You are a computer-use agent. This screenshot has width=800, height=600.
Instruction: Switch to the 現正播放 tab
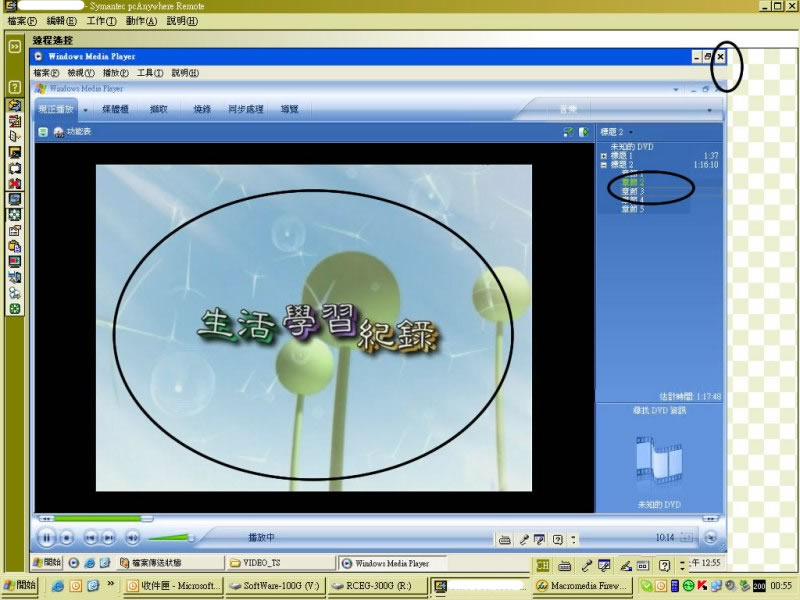tap(56, 109)
